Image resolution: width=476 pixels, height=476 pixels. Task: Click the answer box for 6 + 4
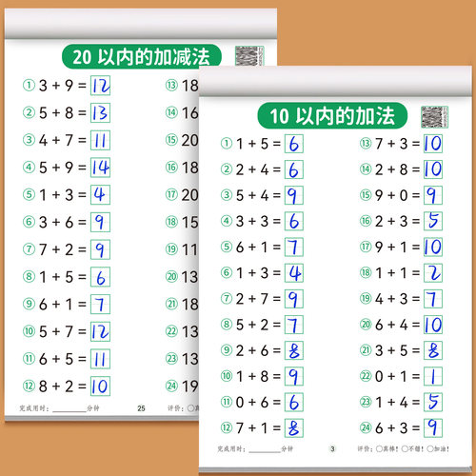tap(433, 325)
